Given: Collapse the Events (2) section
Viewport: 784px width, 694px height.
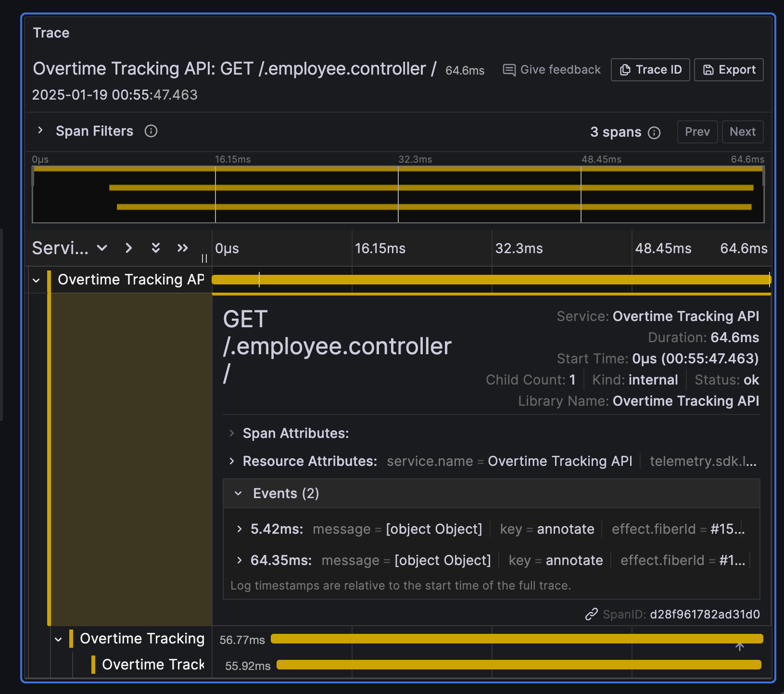Looking at the screenshot, I should (238, 493).
